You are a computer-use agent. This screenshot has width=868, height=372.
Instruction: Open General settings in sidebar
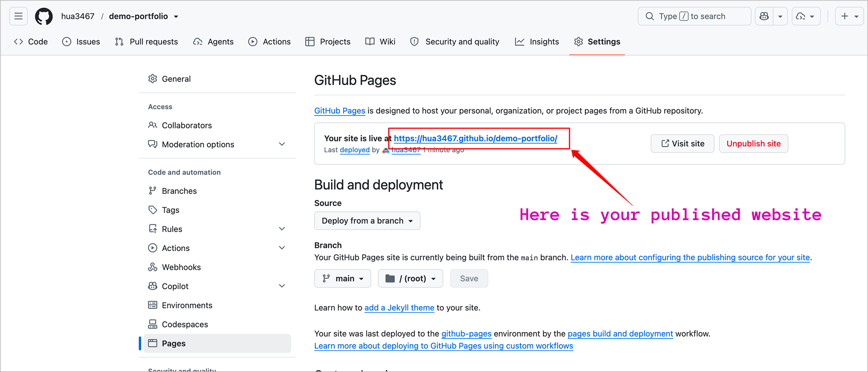217,79
